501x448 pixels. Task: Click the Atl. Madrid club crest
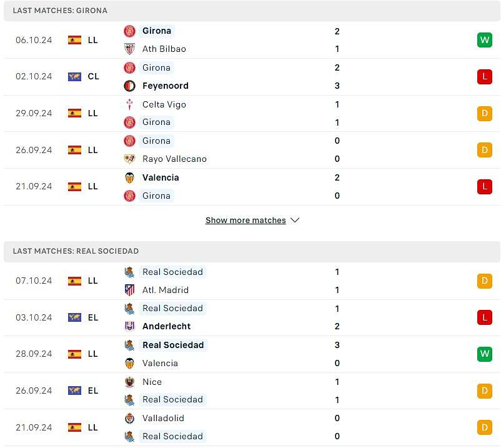tap(129, 290)
